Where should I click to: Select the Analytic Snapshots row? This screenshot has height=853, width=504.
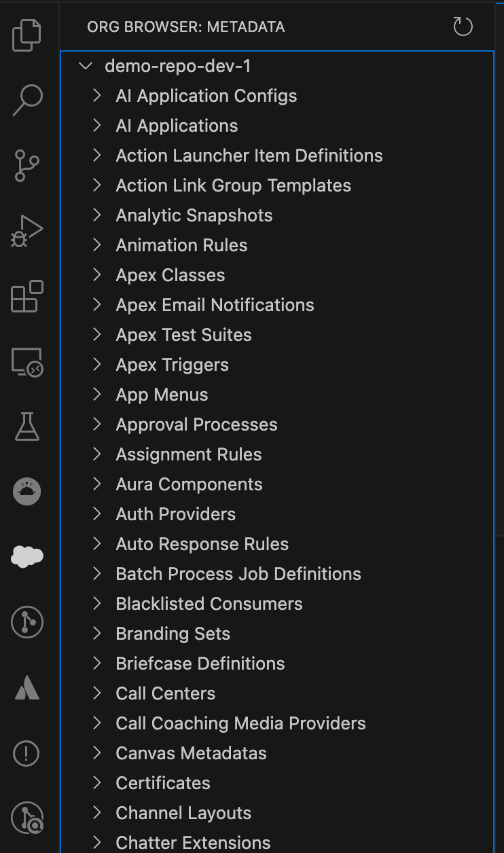coord(277,215)
